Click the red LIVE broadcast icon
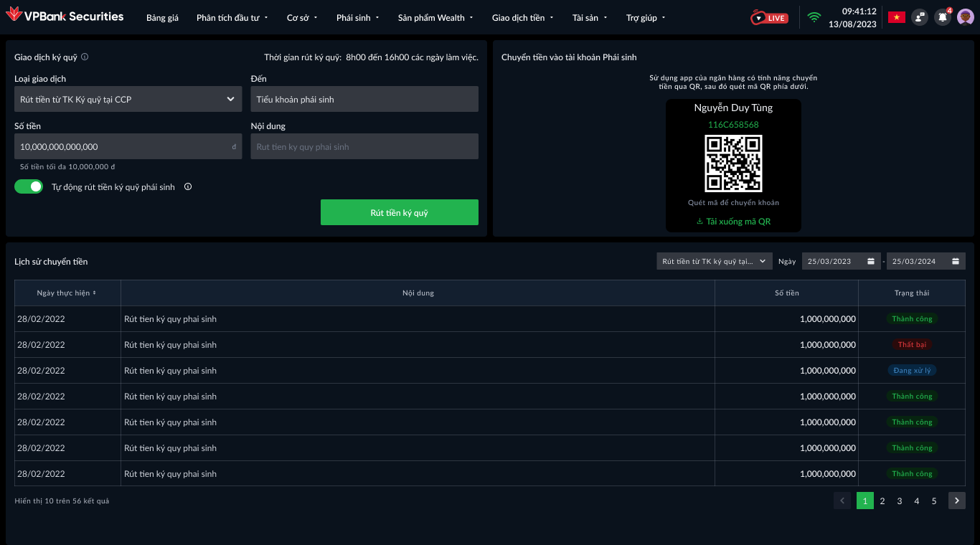This screenshot has height=545, width=980. [x=769, y=18]
